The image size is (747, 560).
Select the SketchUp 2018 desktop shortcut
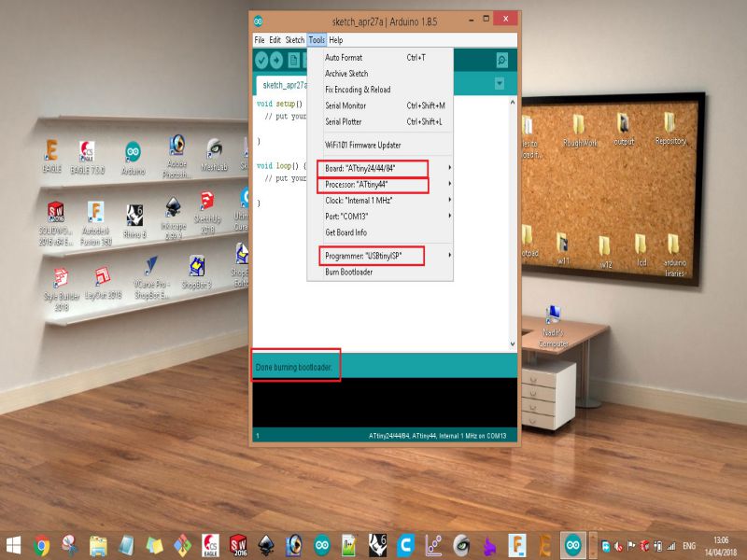point(207,213)
